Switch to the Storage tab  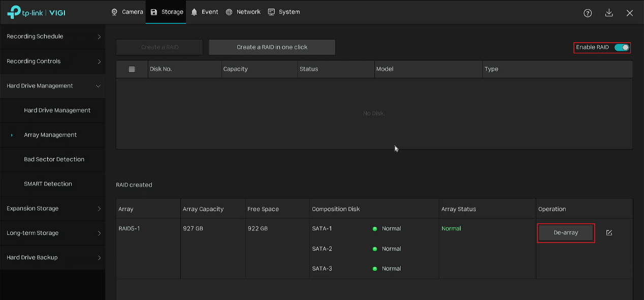click(x=166, y=12)
